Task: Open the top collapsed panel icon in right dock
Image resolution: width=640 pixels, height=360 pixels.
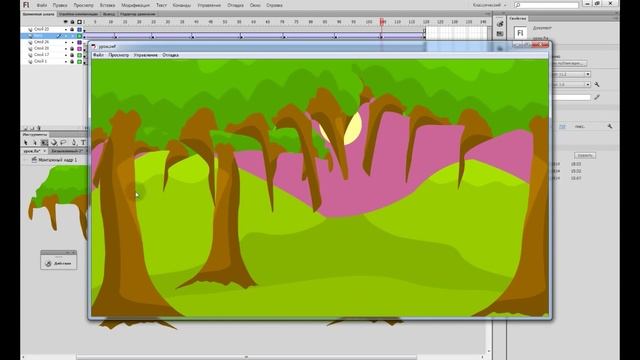Action: click(500, 24)
